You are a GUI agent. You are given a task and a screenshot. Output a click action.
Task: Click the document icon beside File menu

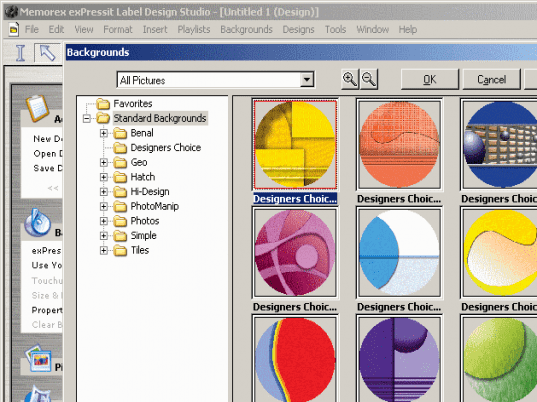click(x=14, y=29)
